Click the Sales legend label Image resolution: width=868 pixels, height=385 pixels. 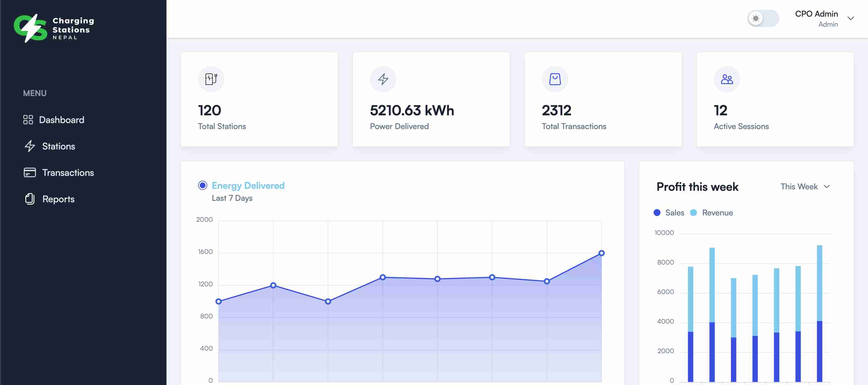point(675,213)
